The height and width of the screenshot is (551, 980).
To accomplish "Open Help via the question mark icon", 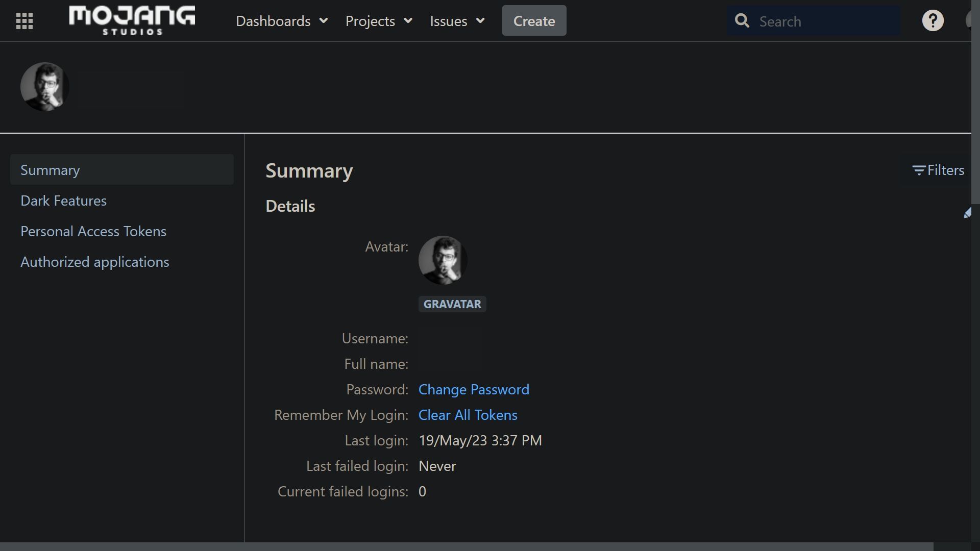I will point(933,20).
